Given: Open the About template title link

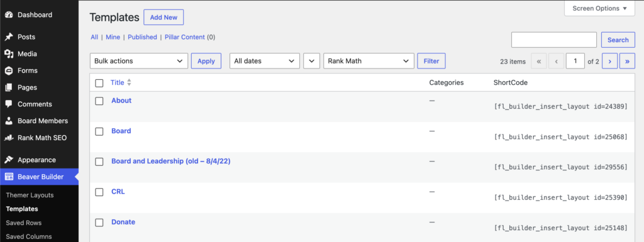Looking at the screenshot, I should click(121, 101).
